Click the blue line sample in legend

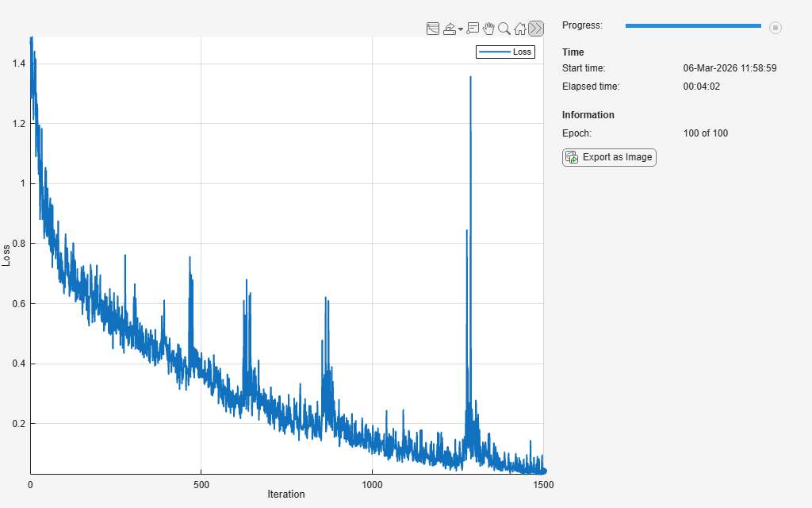[x=495, y=52]
